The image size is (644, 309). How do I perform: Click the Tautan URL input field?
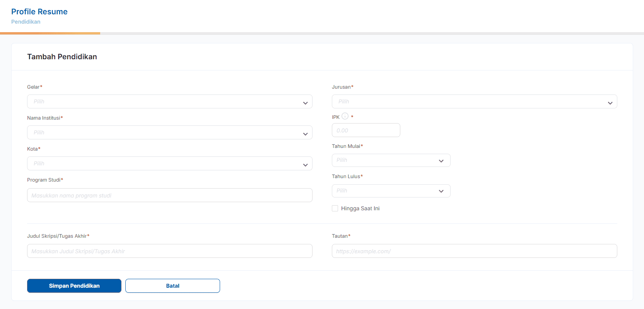[474, 251]
